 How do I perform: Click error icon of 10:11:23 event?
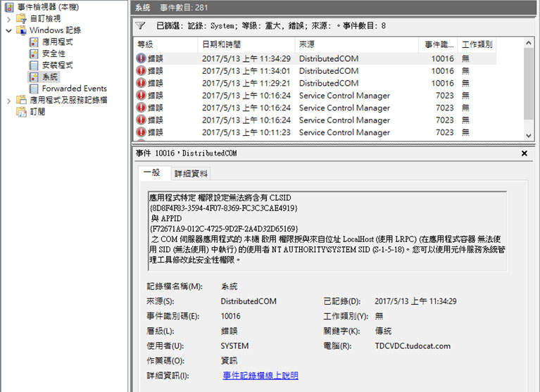(142, 132)
